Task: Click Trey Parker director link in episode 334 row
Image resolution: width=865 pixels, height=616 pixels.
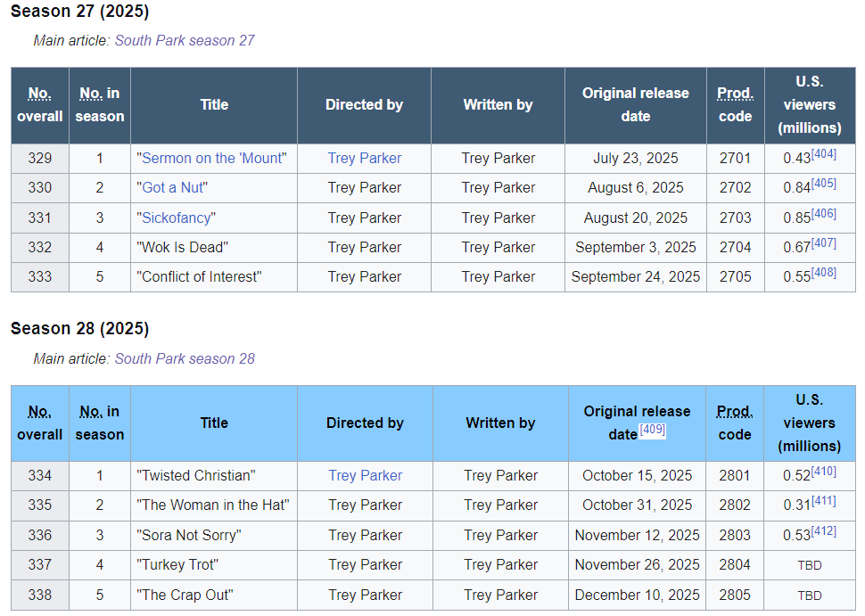Action: (x=366, y=476)
